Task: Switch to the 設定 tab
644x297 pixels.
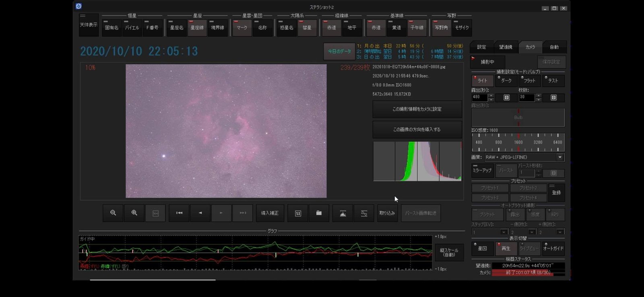Action: [482, 47]
